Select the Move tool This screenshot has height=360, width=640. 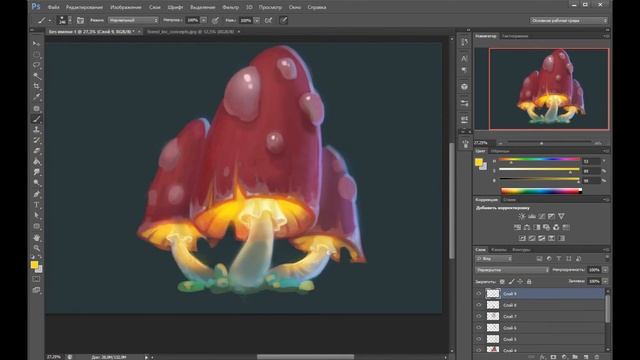click(36, 43)
